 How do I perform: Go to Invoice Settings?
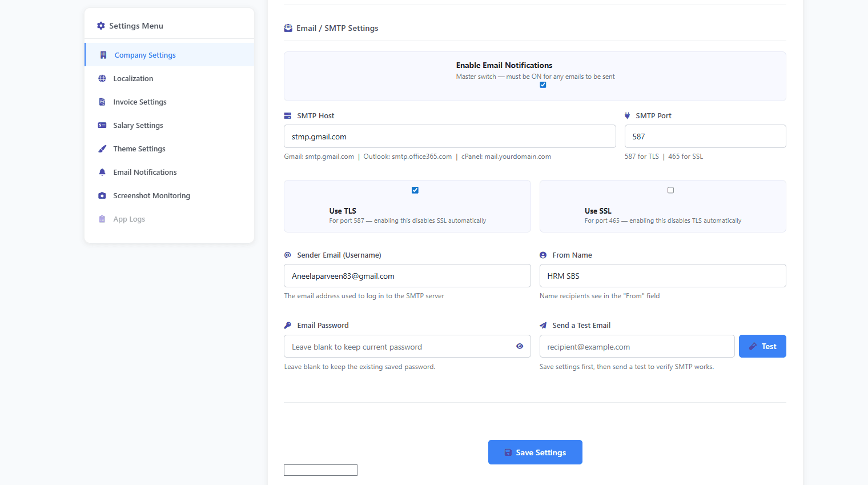click(x=170, y=102)
